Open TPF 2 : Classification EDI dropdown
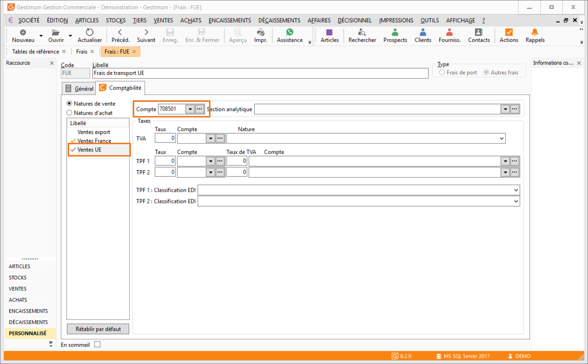Screen dimensions: 588x364 (516, 201)
